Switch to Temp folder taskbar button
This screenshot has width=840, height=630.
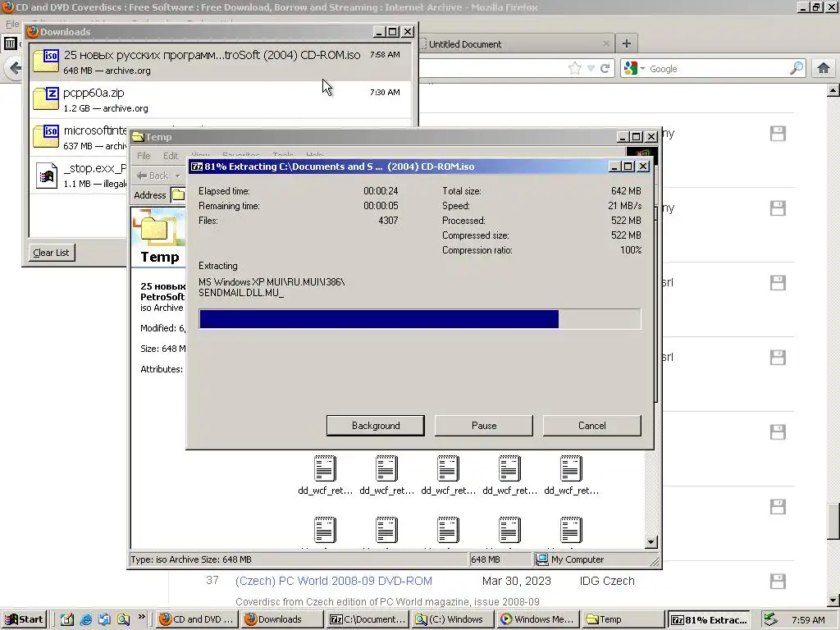point(623,619)
